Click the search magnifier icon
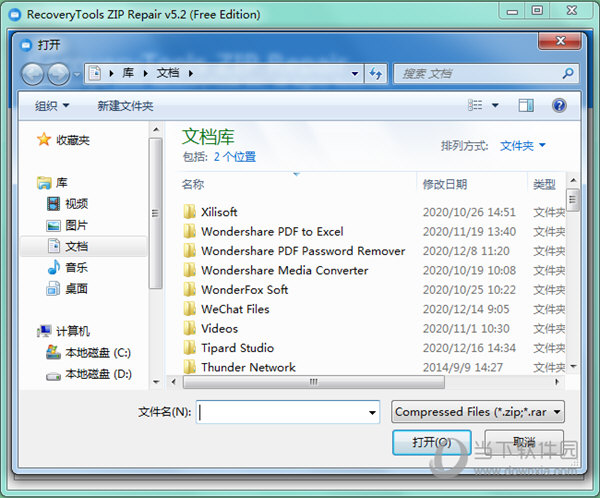Image resolution: width=600 pixels, height=498 pixels. click(568, 73)
